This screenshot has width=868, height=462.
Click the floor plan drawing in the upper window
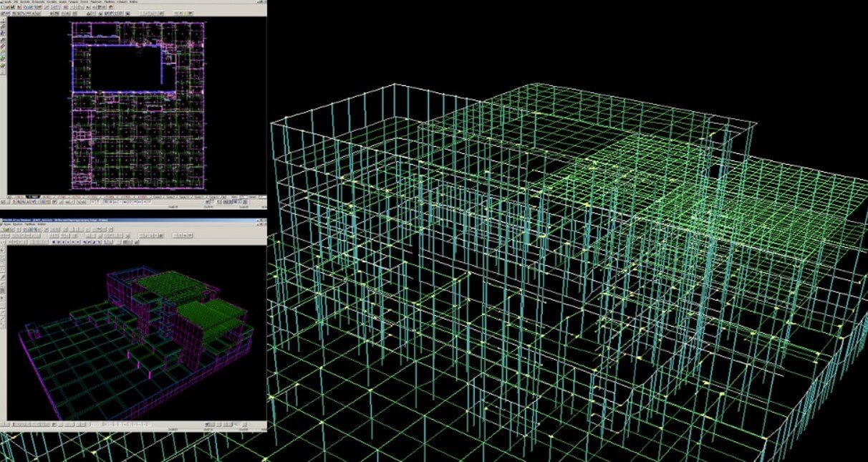[138, 105]
